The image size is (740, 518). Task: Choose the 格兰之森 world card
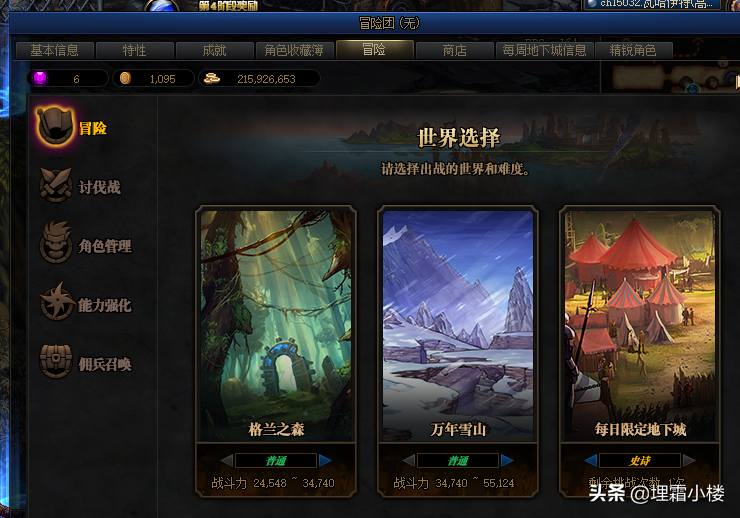tap(276, 326)
